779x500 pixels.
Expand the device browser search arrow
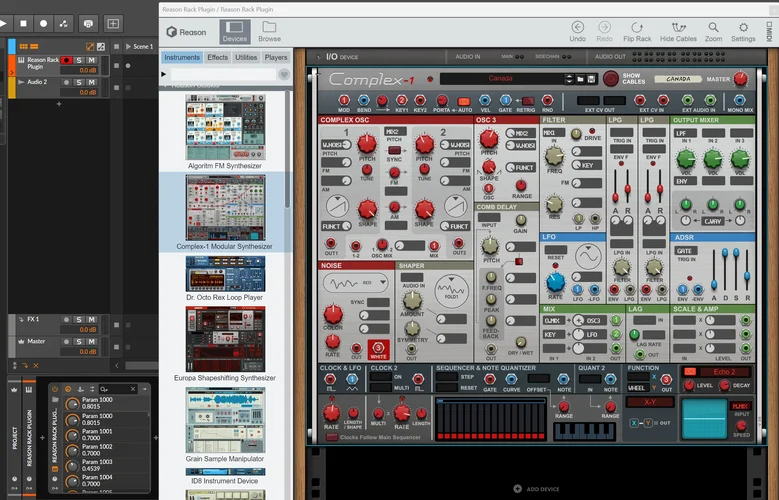tap(163, 75)
